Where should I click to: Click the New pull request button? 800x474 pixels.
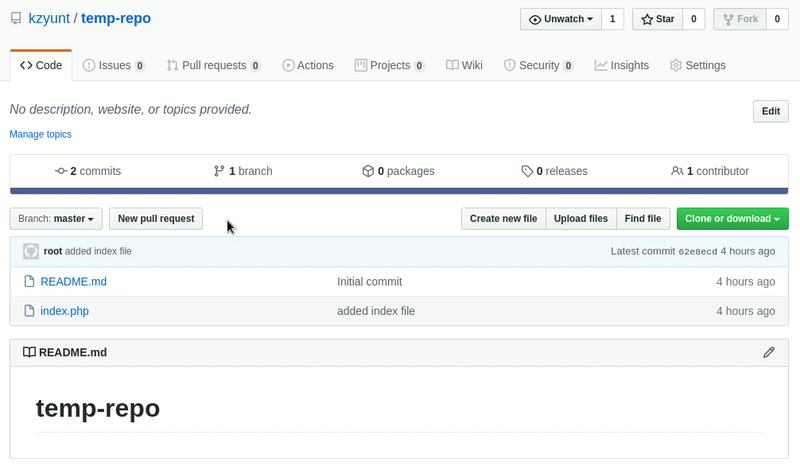tap(156, 218)
